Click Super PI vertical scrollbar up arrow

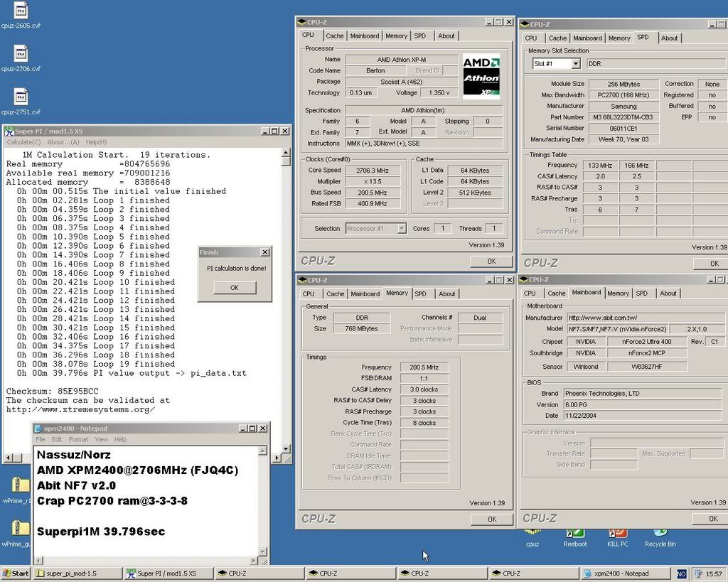pyautogui.click(x=286, y=153)
